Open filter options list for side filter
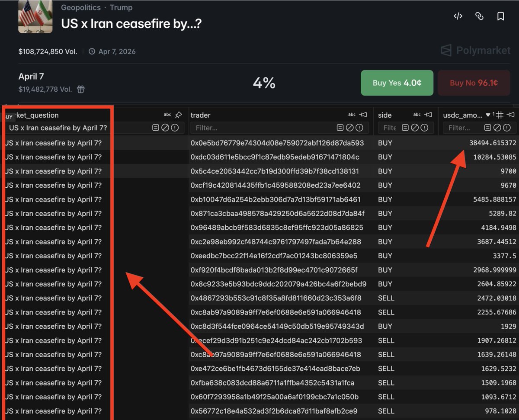 coord(405,128)
